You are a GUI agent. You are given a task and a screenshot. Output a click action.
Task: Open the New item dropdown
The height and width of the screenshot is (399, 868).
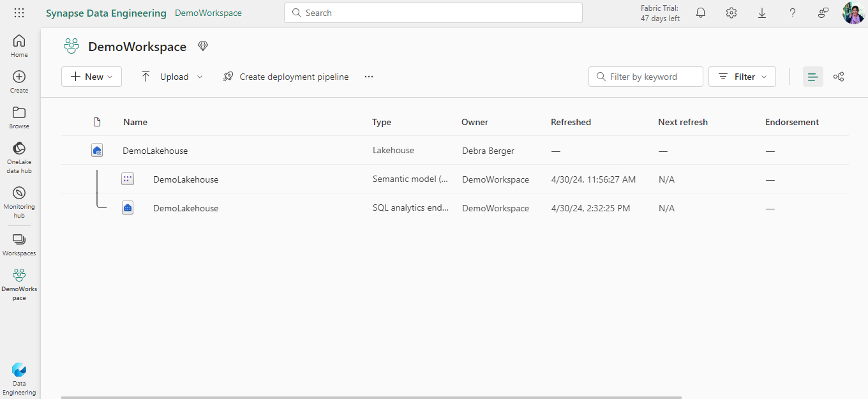click(x=91, y=77)
